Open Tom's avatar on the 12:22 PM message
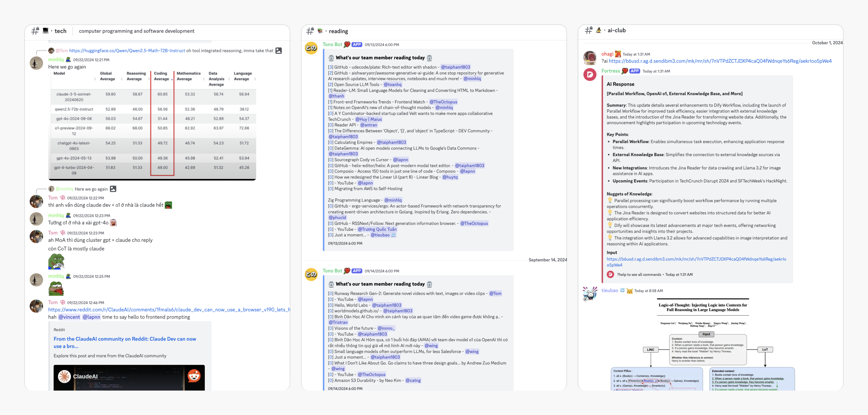Image resolution: width=868 pixels, height=415 pixels. (36, 201)
